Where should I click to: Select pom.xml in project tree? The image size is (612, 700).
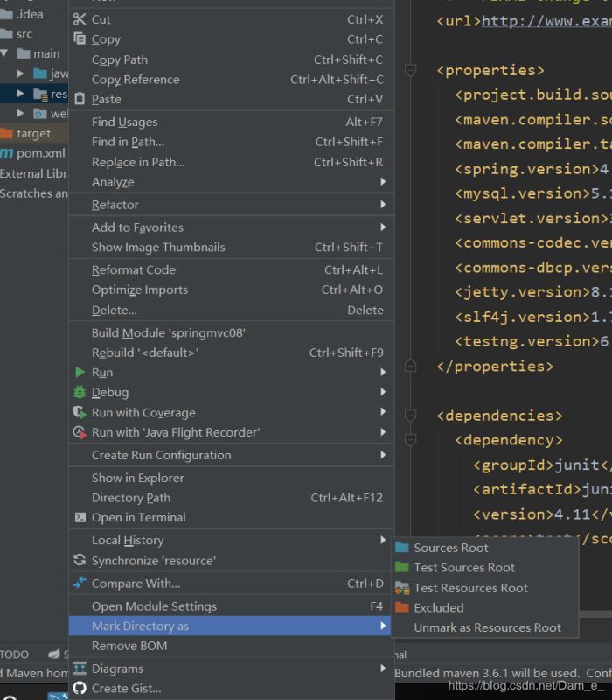[40, 153]
